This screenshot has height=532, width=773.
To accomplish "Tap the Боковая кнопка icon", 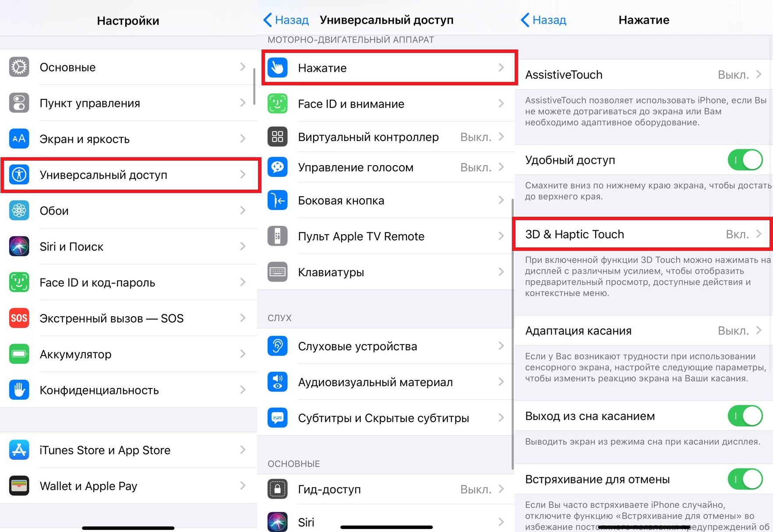I will tap(278, 201).
